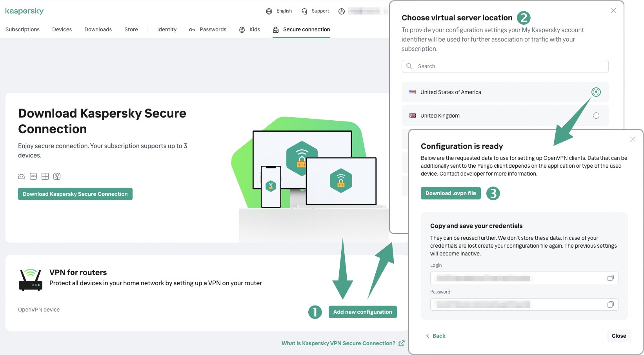Screen dimensions: 644x355
Task: Click the United States flag icon
Action: [413, 92]
